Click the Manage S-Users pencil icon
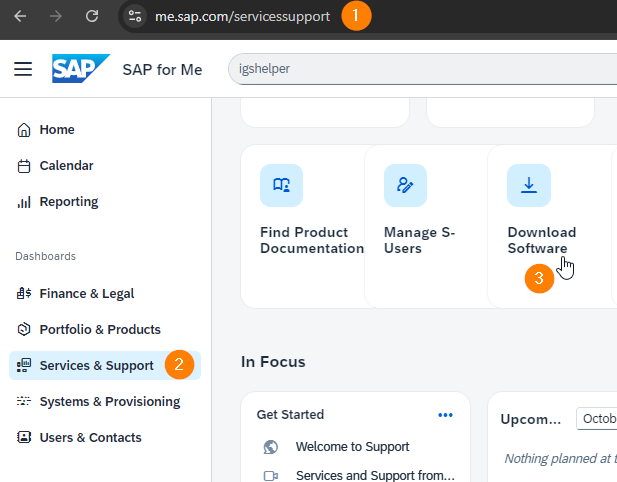617x482 pixels. (x=405, y=185)
